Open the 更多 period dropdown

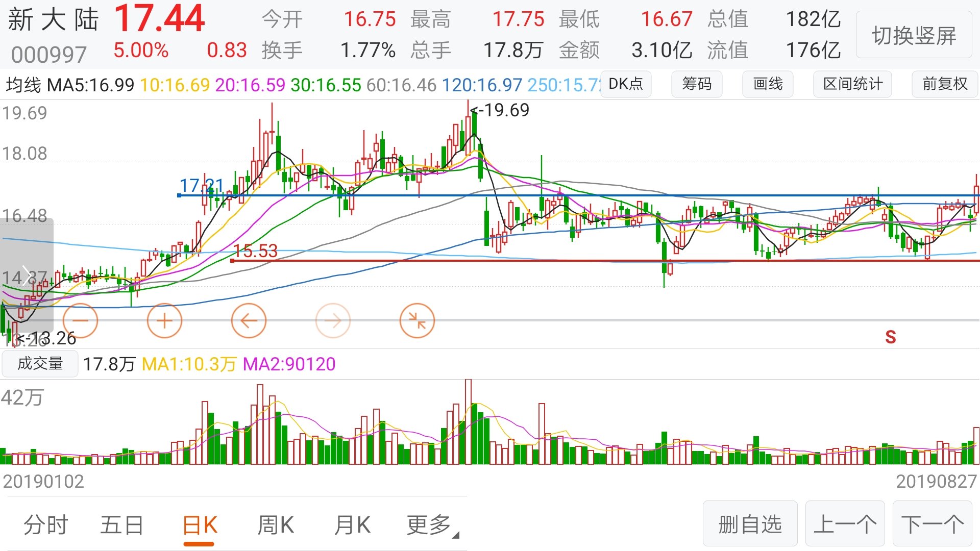pos(432,524)
